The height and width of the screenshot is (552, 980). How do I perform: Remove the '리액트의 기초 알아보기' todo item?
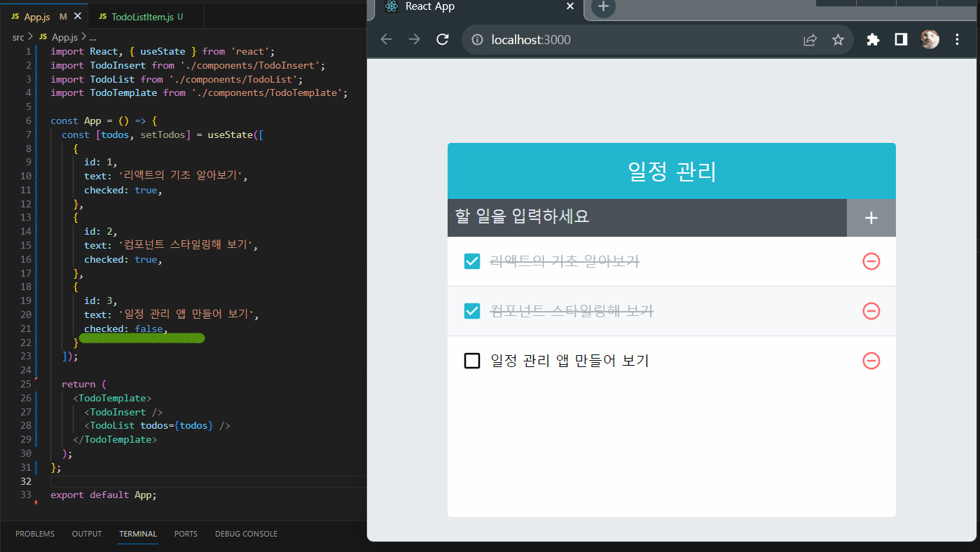pyautogui.click(x=871, y=261)
